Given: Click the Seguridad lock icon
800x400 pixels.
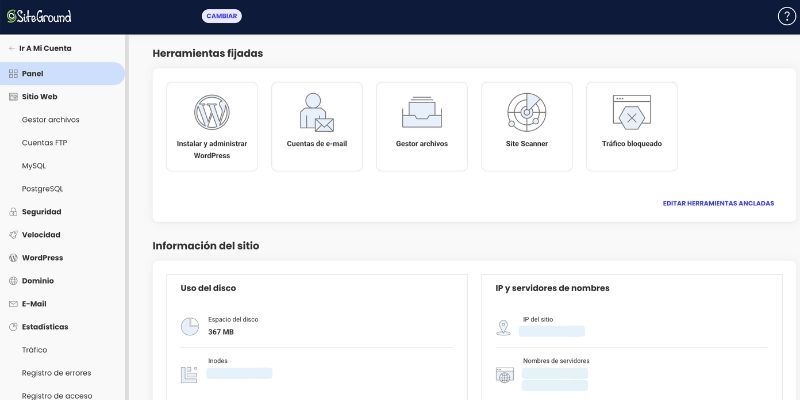Looking at the screenshot, I should pos(13,212).
